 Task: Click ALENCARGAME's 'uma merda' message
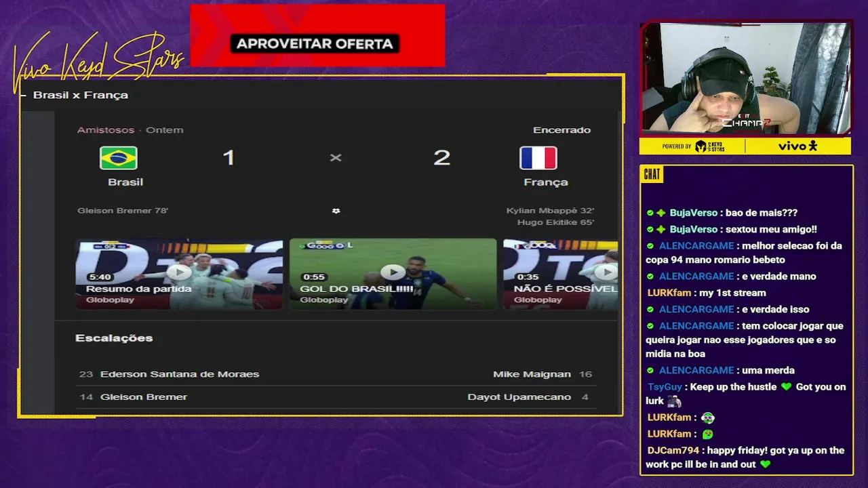pyautogui.click(x=768, y=371)
